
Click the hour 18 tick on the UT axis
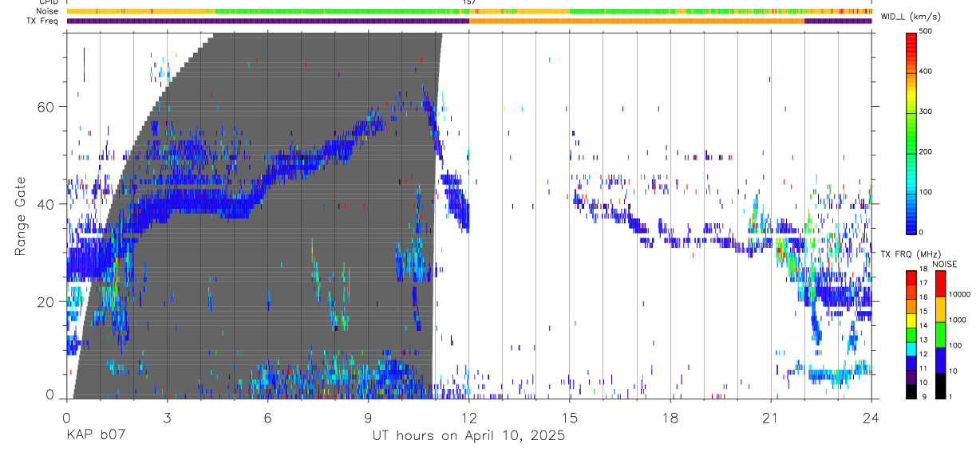click(670, 417)
